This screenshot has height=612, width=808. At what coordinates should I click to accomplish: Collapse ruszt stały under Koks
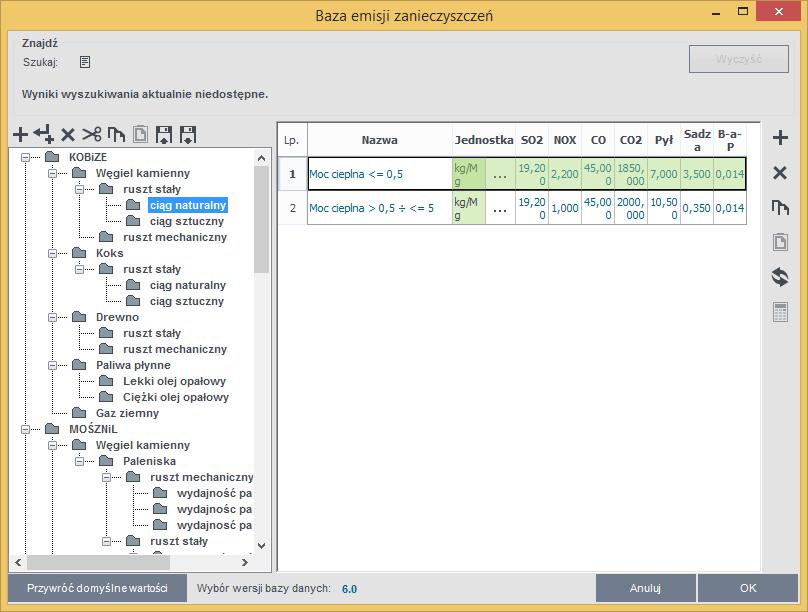tap(79, 269)
